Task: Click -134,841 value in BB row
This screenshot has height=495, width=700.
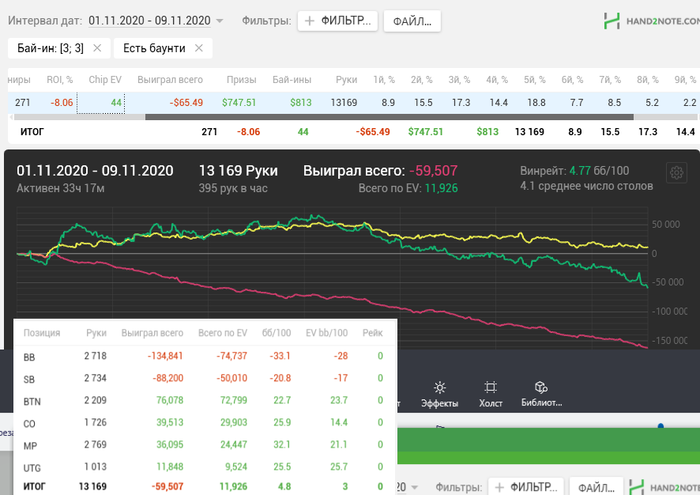Action: click(165, 356)
